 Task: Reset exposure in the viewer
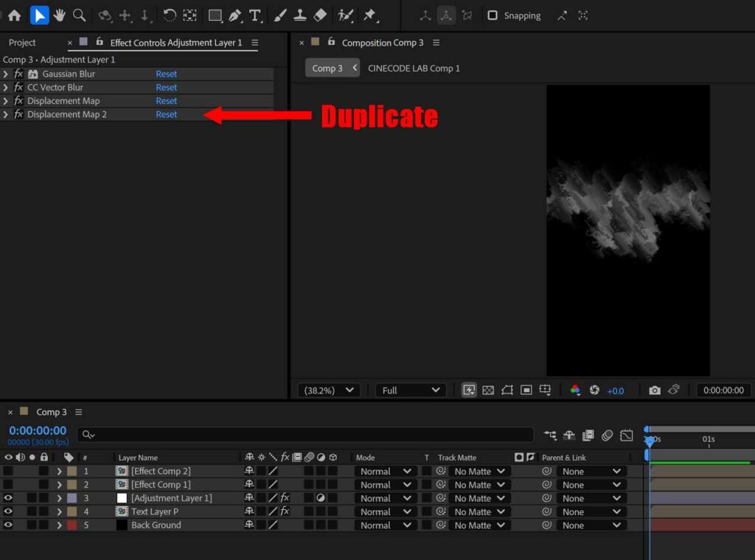[x=595, y=391]
